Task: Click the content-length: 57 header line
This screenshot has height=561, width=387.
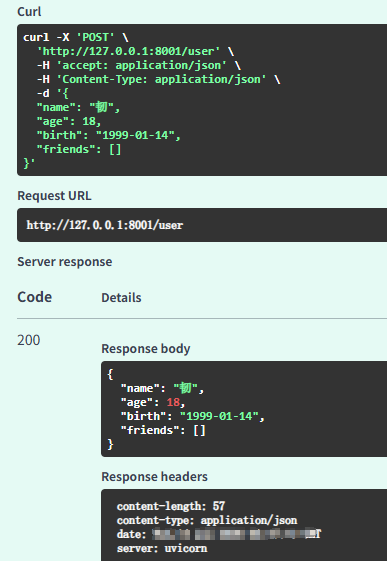Action: (x=171, y=506)
